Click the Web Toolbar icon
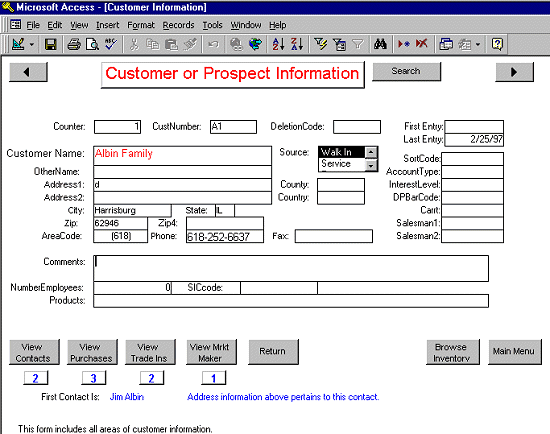This screenshot has width=550, height=434. tap(255, 45)
